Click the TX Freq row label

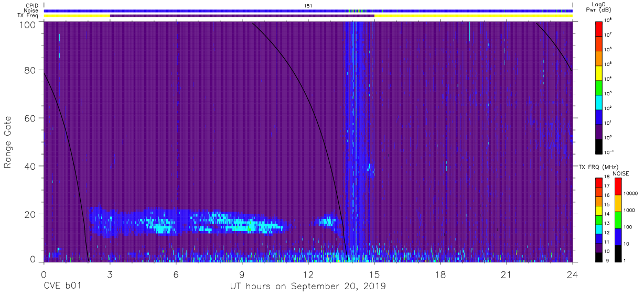(28, 16)
